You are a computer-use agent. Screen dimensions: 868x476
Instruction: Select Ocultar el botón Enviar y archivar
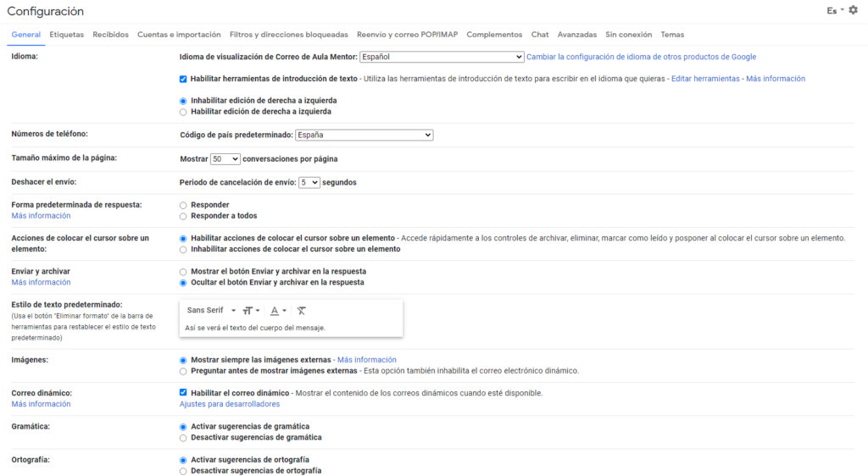(183, 283)
